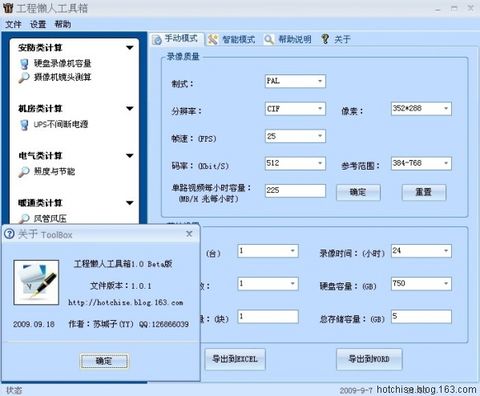
Task: Switch to the 智能模式 tab
Action: click(232, 39)
